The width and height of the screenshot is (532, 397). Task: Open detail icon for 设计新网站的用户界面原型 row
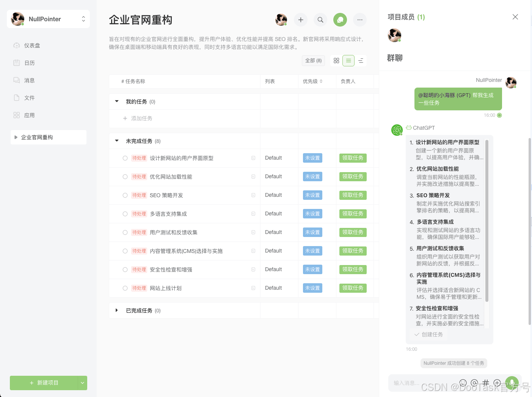[x=253, y=158]
